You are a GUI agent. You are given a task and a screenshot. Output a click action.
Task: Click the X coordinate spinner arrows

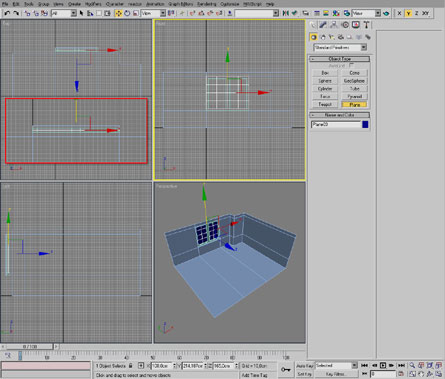[174, 366]
